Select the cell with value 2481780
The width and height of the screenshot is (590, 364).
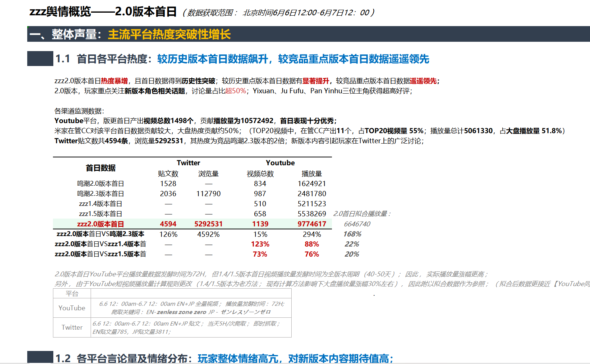(x=312, y=194)
